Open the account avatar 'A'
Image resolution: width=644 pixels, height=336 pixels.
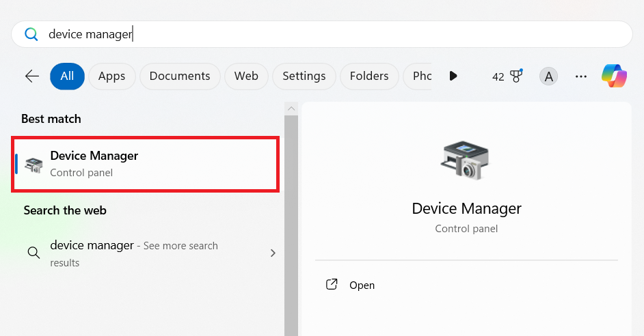548,76
